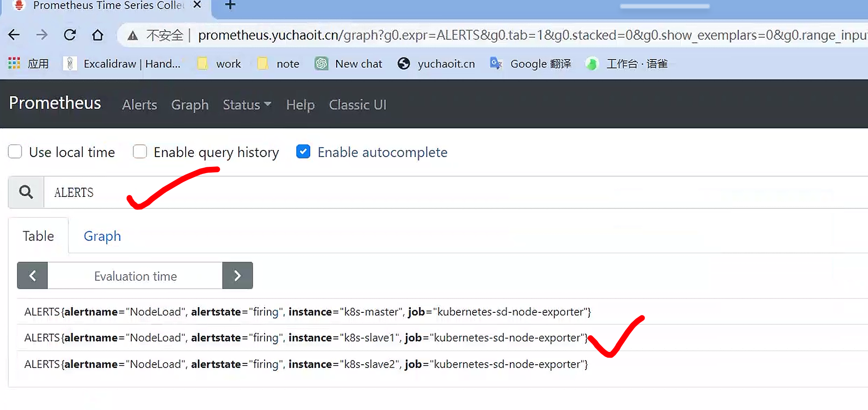Step evaluation time backward
Viewport: 868px width, 410px height.
(x=32, y=276)
